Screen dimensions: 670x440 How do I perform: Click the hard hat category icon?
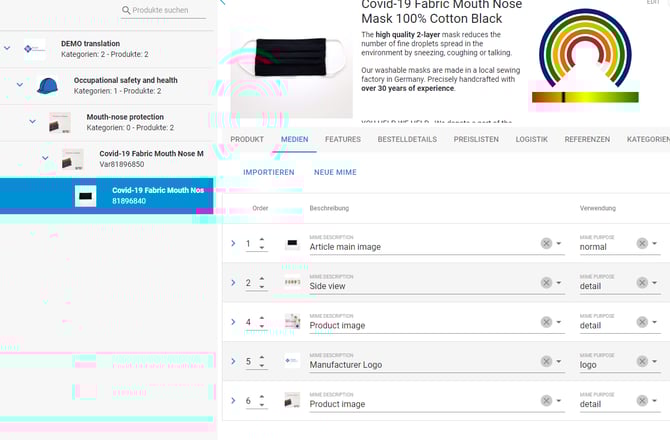coord(47,86)
